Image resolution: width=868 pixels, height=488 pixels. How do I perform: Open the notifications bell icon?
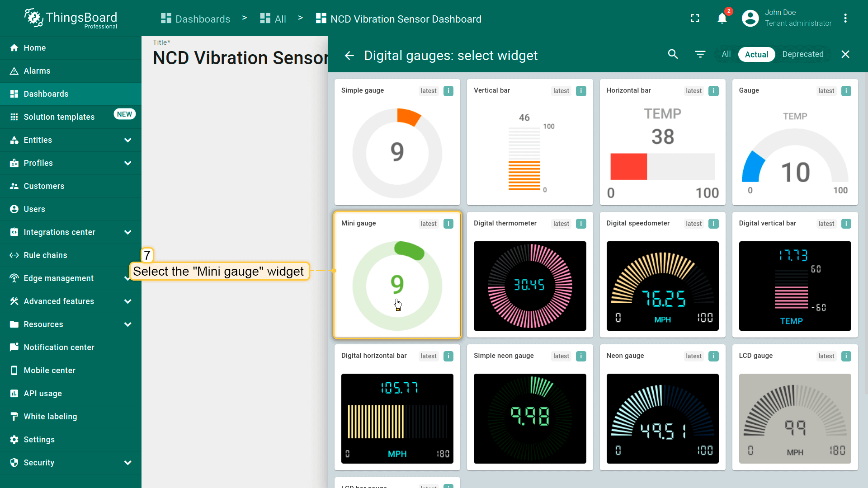tap(722, 19)
